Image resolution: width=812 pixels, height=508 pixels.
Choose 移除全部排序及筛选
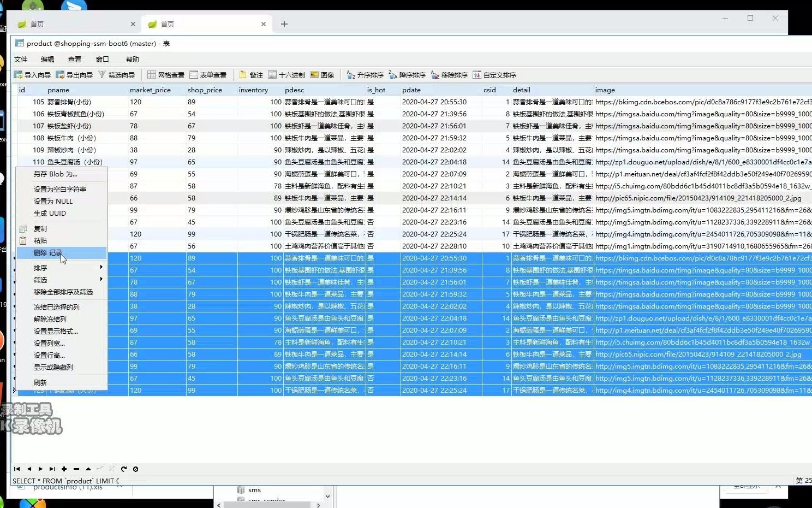[x=62, y=292]
